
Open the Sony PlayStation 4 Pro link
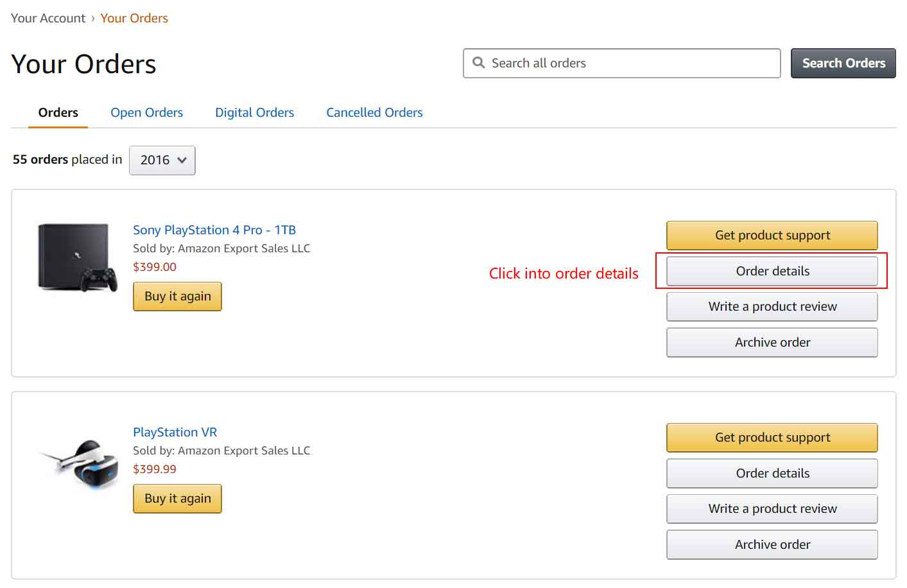pos(214,230)
